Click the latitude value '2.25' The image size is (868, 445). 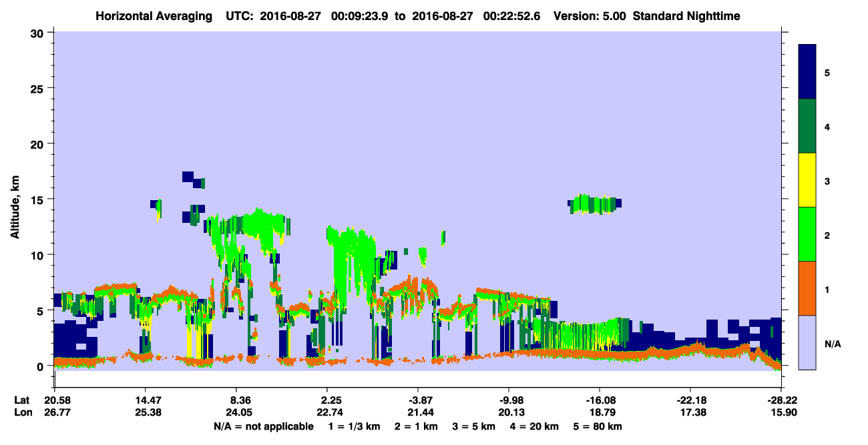(x=331, y=400)
